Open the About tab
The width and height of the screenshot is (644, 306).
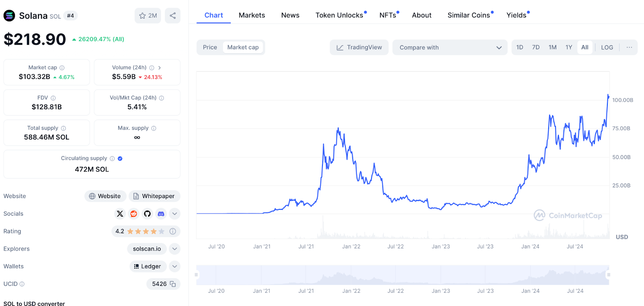point(422,15)
